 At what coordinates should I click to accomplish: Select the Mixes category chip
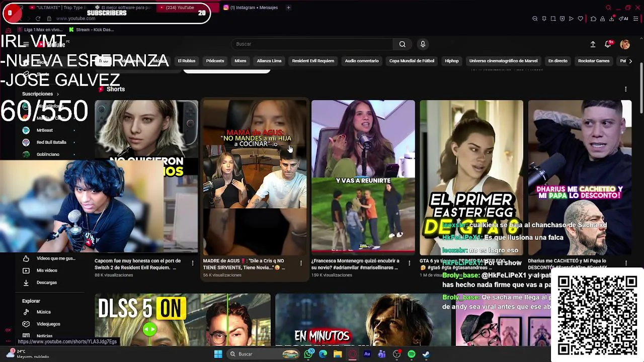(240, 61)
